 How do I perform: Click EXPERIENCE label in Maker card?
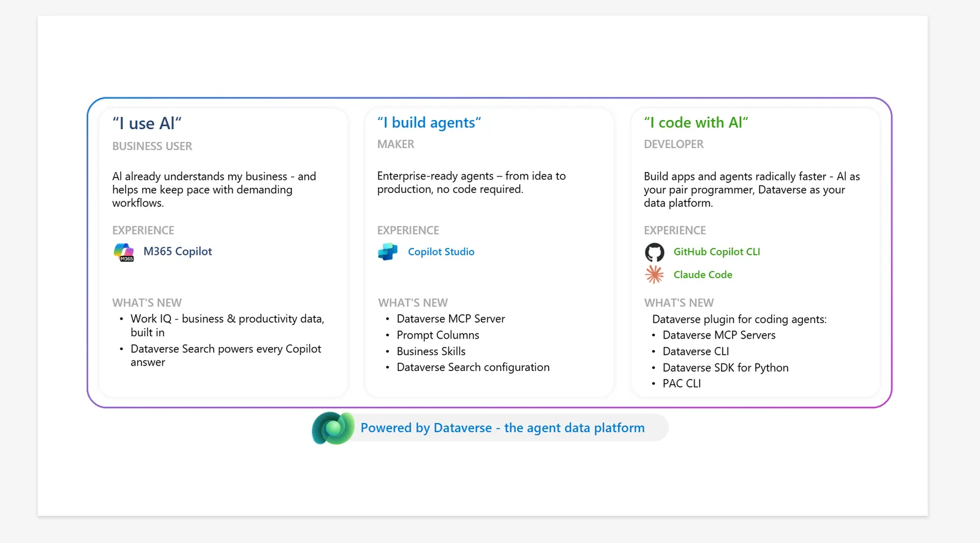click(409, 231)
